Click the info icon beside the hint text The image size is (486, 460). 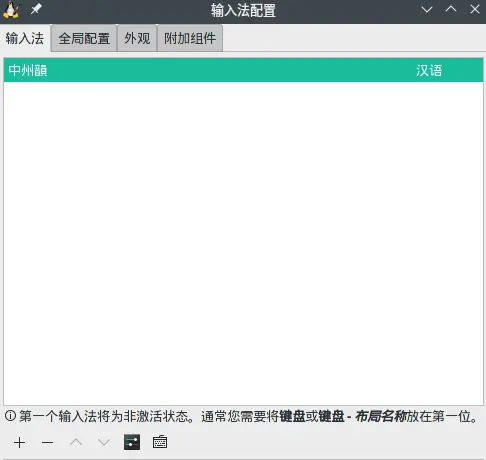click(10, 416)
